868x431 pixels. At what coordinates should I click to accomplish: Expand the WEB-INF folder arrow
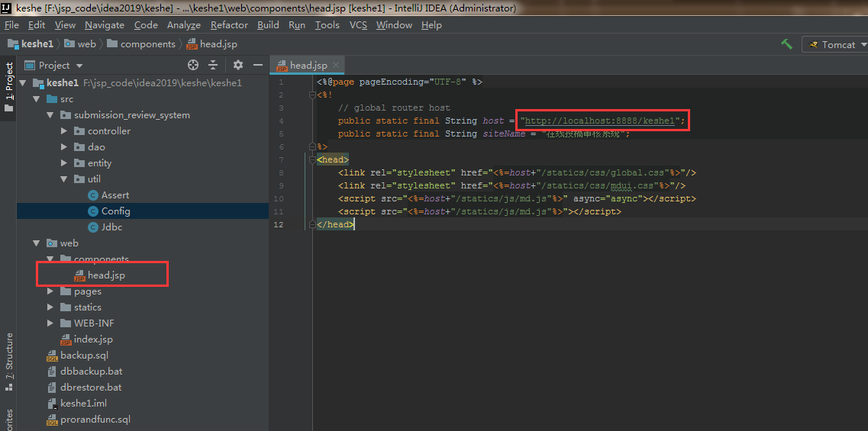pos(50,323)
